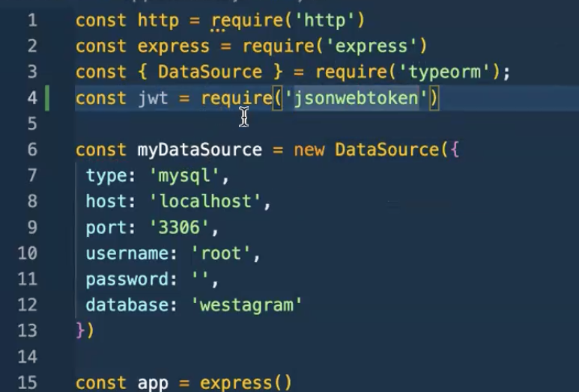
Task: Click 'myDataSource' variable on line 6
Action: click(200, 150)
